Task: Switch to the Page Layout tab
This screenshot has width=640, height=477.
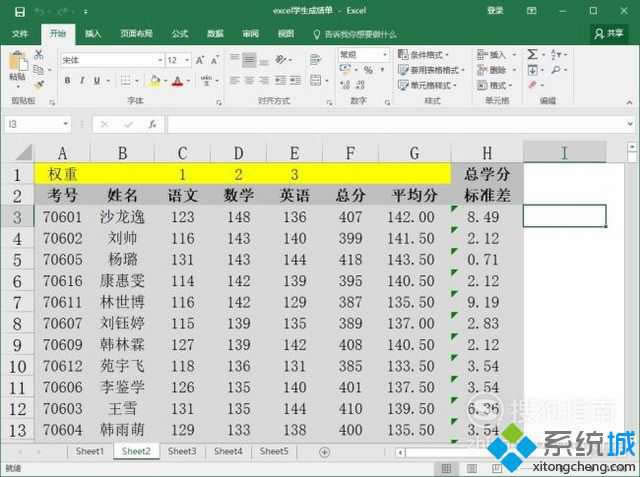Action: [136, 34]
